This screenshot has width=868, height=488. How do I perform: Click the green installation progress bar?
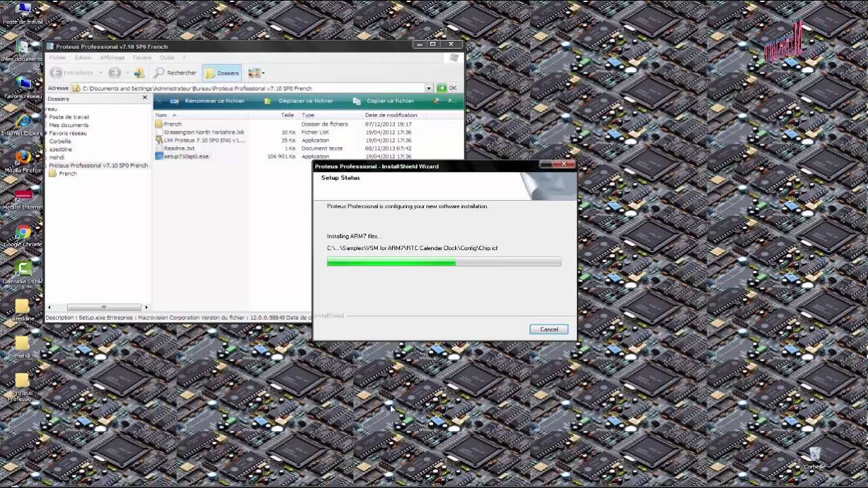tap(443, 262)
